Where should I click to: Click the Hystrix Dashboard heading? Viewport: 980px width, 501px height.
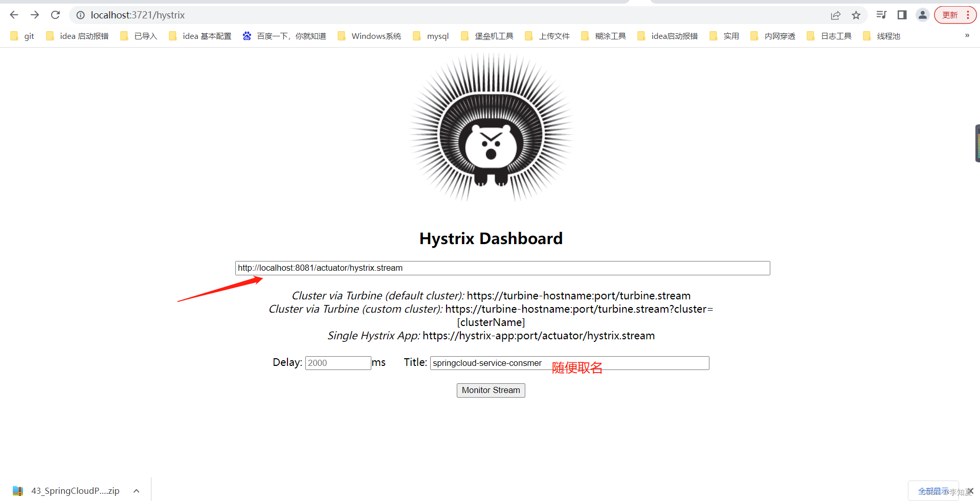point(491,238)
